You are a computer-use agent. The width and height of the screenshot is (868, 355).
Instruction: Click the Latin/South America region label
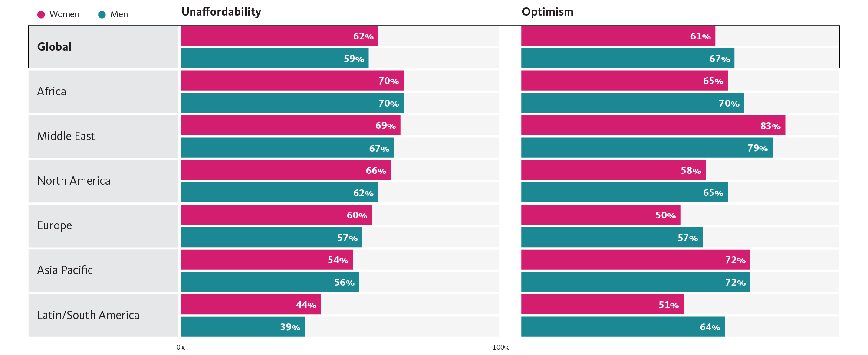coord(89,315)
